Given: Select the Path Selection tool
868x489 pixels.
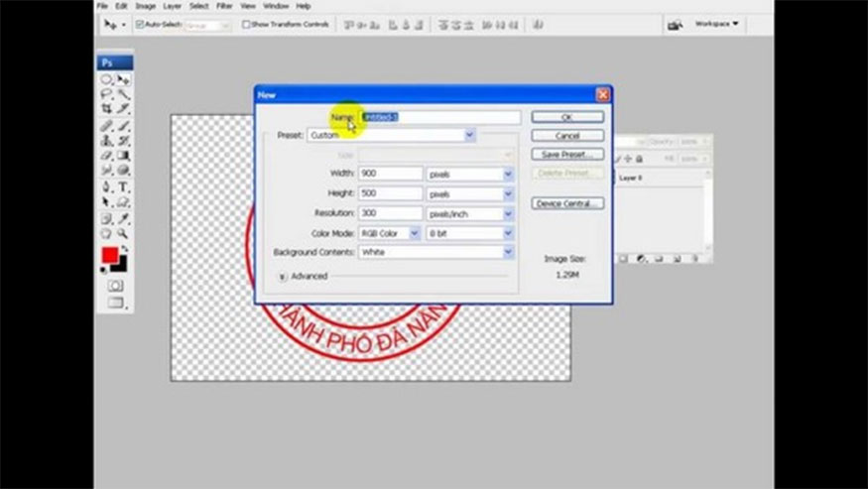Looking at the screenshot, I should [106, 202].
